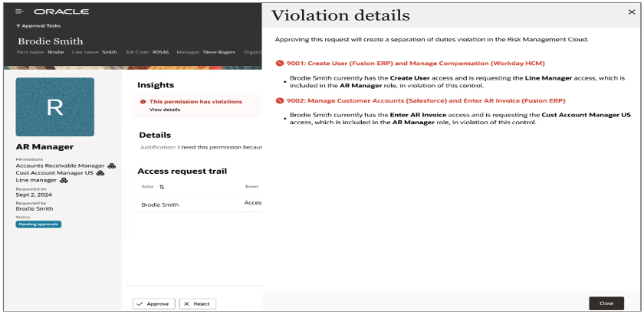Select the 9001 Create User violation heading
Image resolution: width=644 pixels, height=314 pixels.
416,64
